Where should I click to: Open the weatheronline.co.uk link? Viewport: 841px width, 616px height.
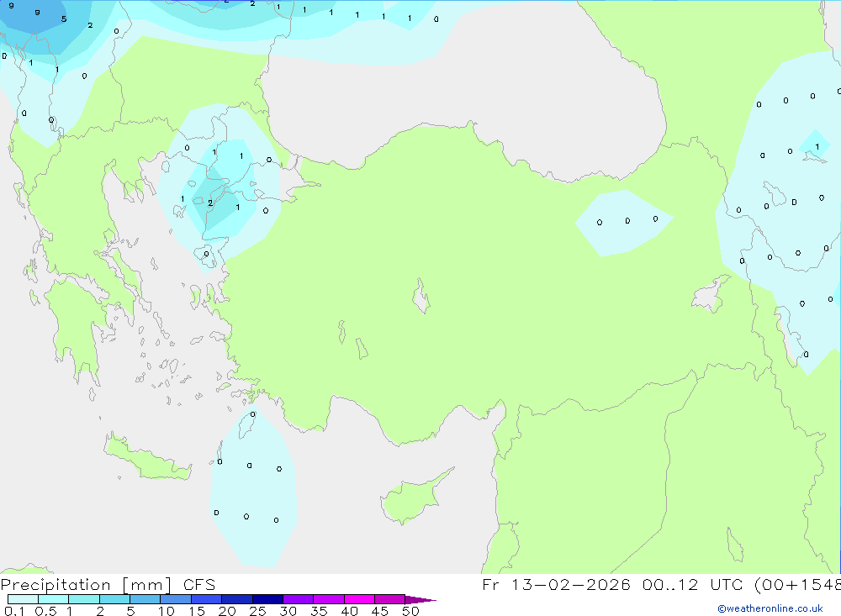770,608
